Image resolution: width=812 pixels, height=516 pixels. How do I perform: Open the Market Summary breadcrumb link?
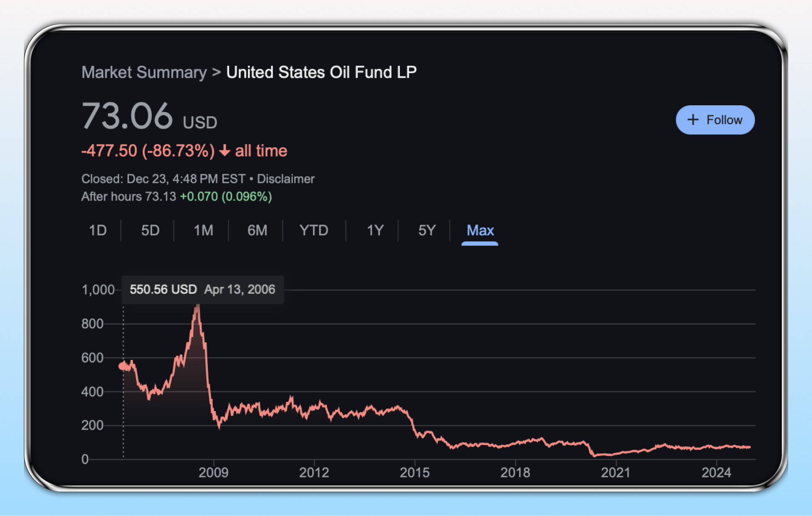(144, 72)
